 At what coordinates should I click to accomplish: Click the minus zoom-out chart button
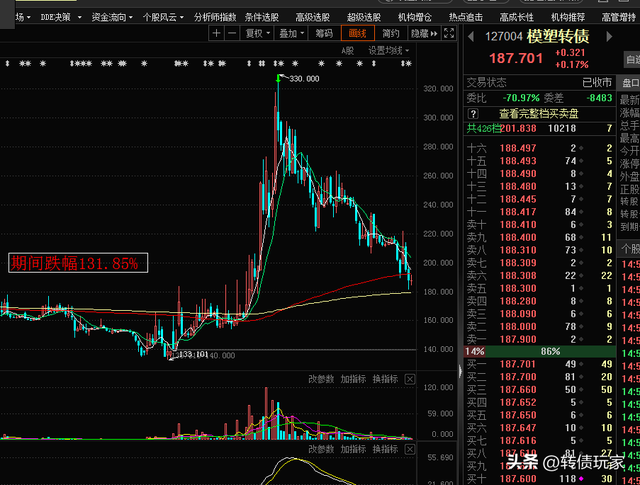(x=232, y=33)
